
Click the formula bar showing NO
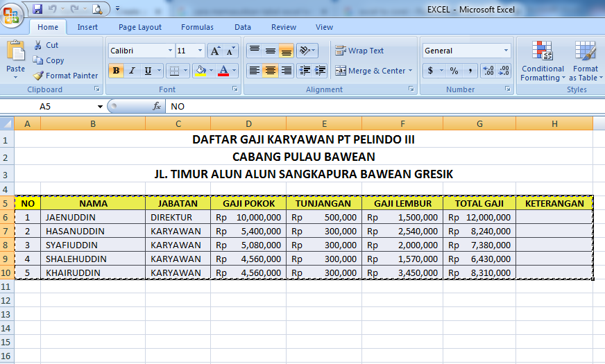[x=385, y=106]
